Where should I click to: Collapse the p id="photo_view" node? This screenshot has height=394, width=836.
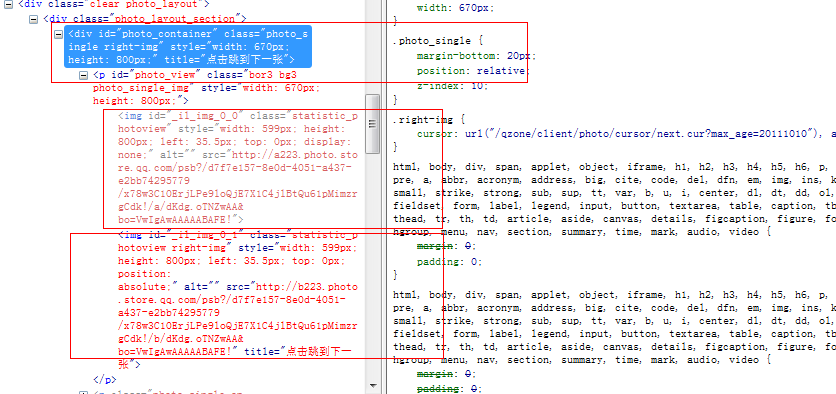tap(84, 75)
